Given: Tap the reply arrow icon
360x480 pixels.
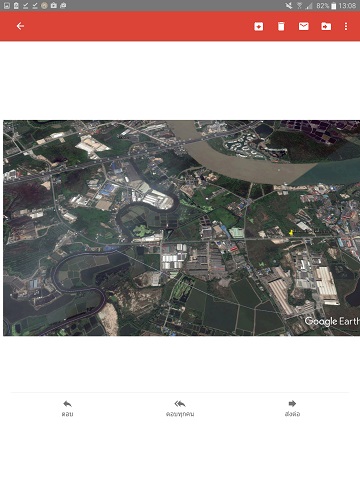Looking at the screenshot, I should (x=67, y=404).
